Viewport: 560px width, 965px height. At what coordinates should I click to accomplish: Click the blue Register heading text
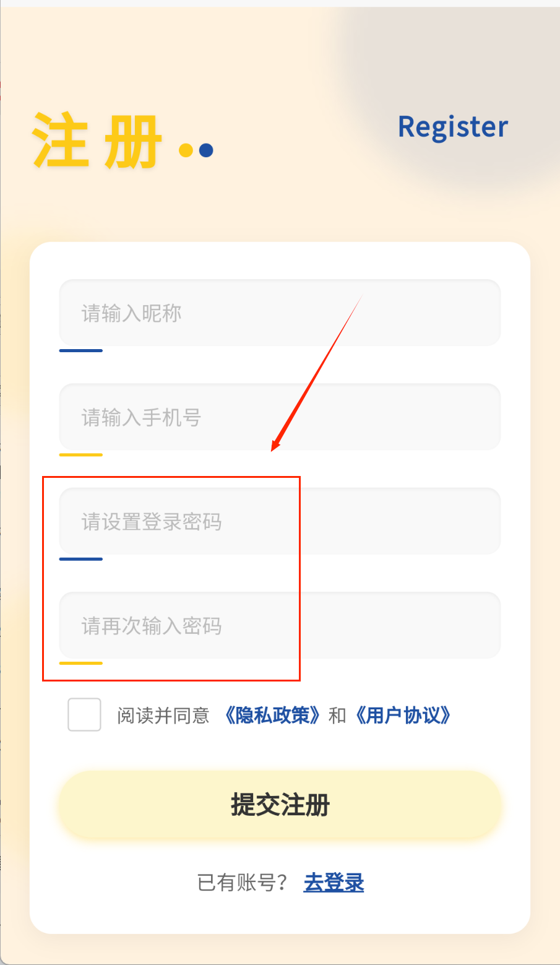point(452,127)
